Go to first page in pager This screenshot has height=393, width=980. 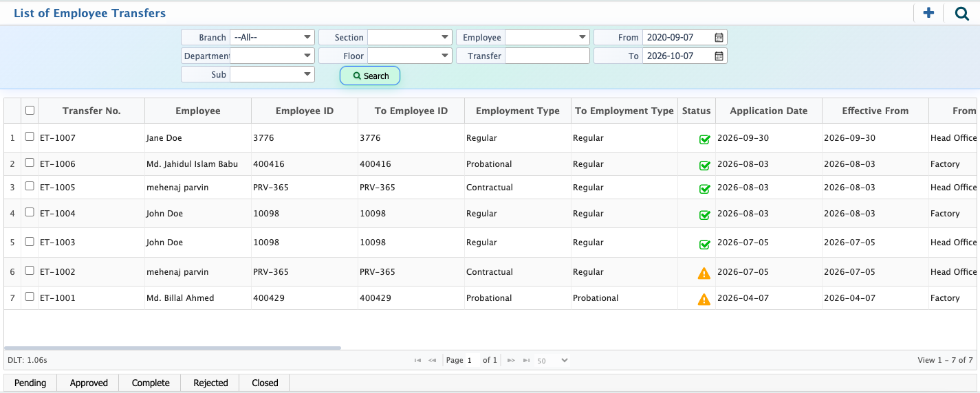click(x=417, y=360)
